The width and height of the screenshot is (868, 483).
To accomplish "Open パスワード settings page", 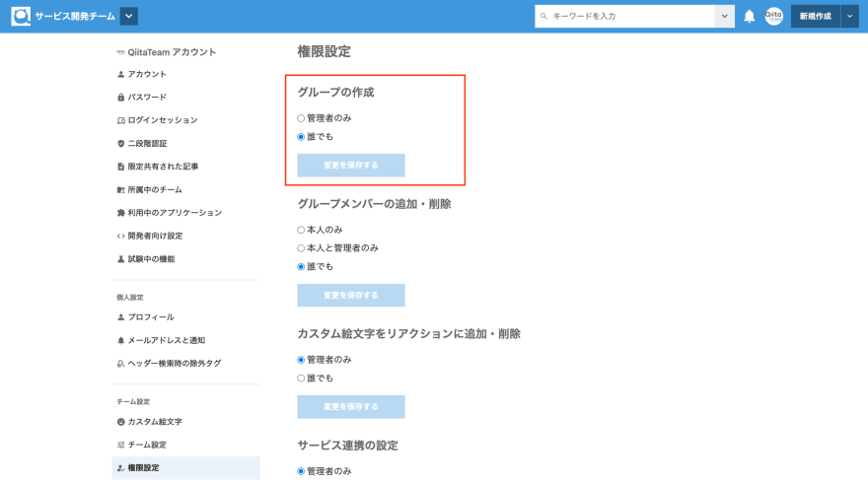I will tap(147, 98).
